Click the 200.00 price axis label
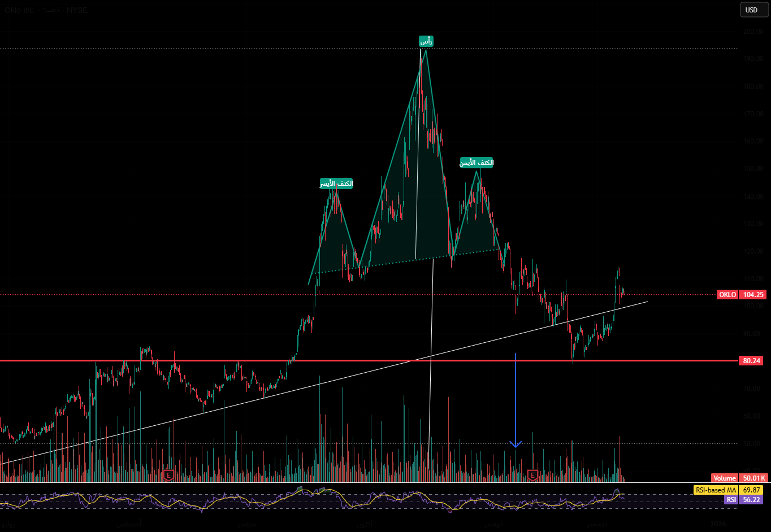Image resolution: width=771 pixels, height=532 pixels. point(753,32)
